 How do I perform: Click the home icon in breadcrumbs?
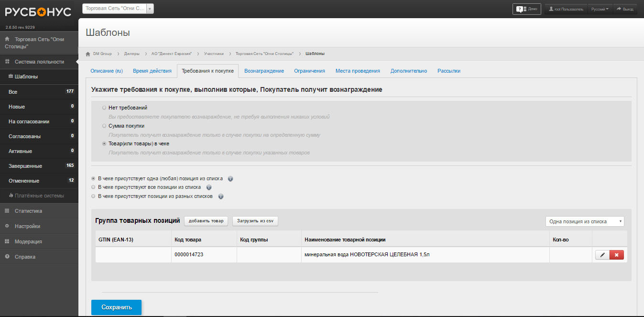pos(88,54)
